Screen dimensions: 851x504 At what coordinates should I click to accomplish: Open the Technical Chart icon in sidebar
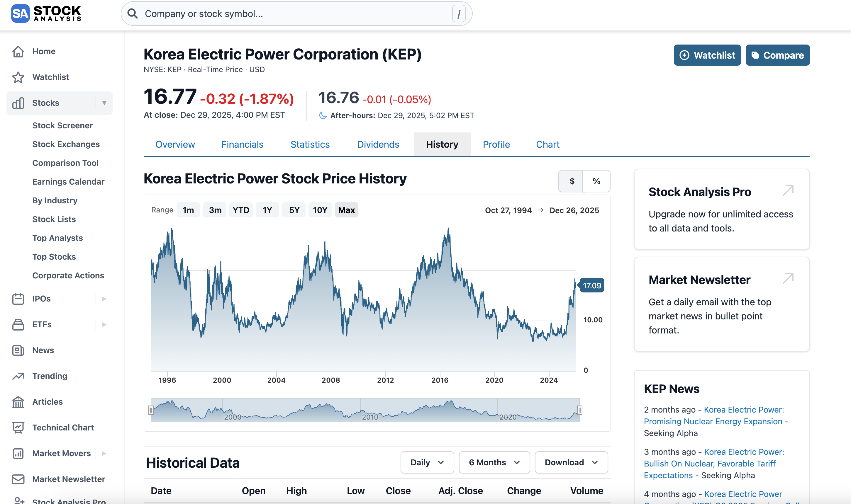(18, 427)
